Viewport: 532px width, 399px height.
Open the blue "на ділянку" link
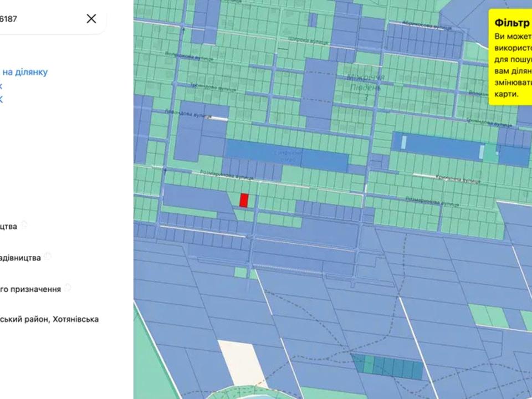24,72
